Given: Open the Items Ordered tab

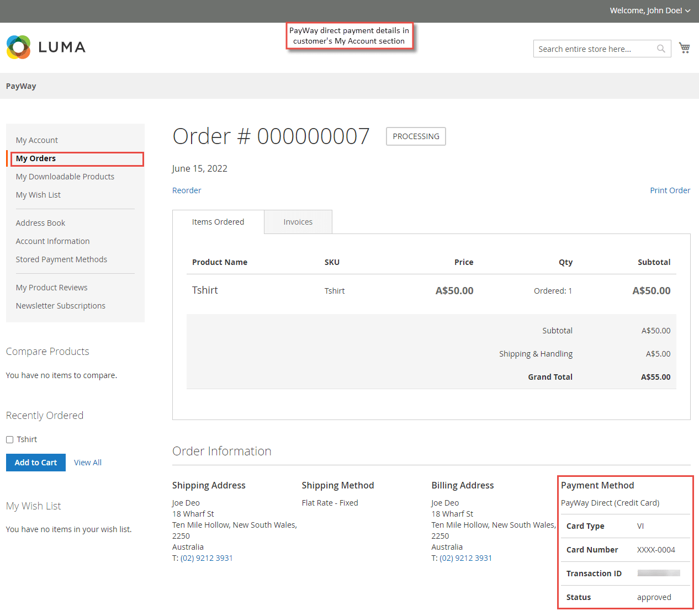Looking at the screenshot, I should click(218, 221).
